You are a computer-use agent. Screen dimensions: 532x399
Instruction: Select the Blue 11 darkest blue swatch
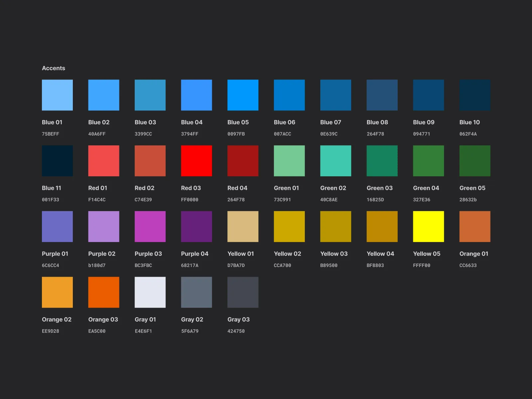(x=57, y=161)
